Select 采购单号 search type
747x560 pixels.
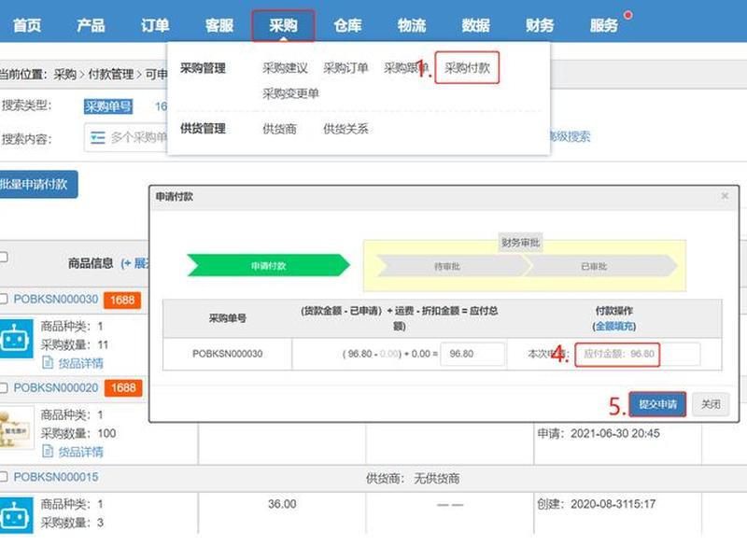(108, 106)
